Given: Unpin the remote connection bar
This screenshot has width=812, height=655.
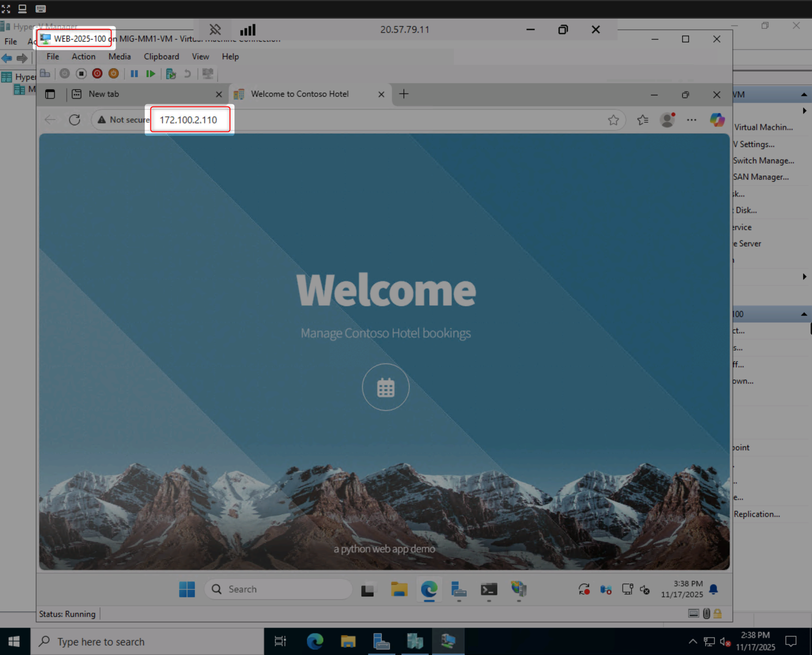Looking at the screenshot, I should click(x=215, y=30).
